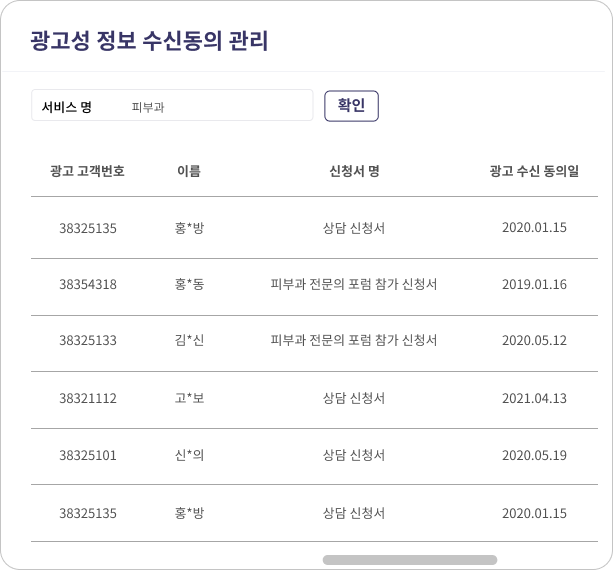Click the horizontal scrollbar at the bottom
This screenshot has height=570, width=613.
click(410, 560)
